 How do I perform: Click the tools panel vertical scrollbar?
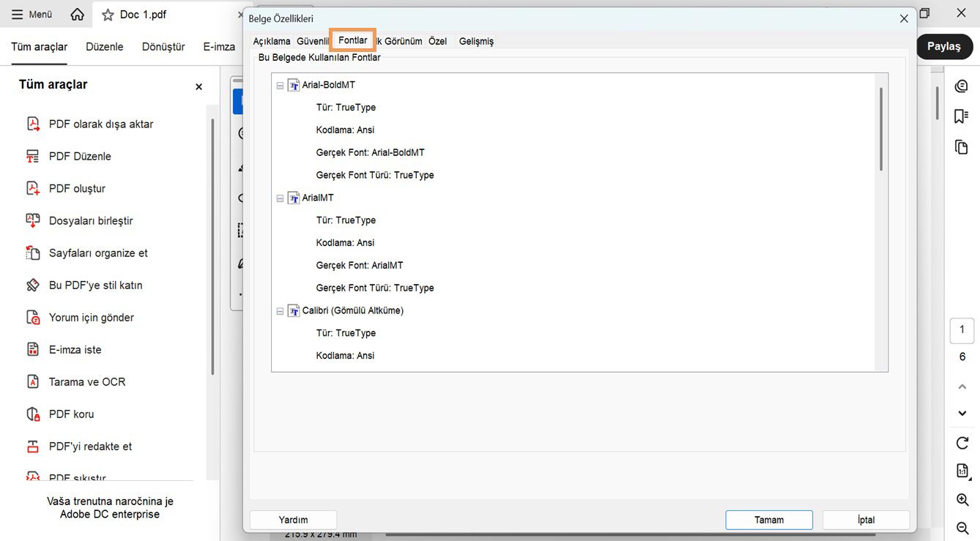tap(212, 247)
